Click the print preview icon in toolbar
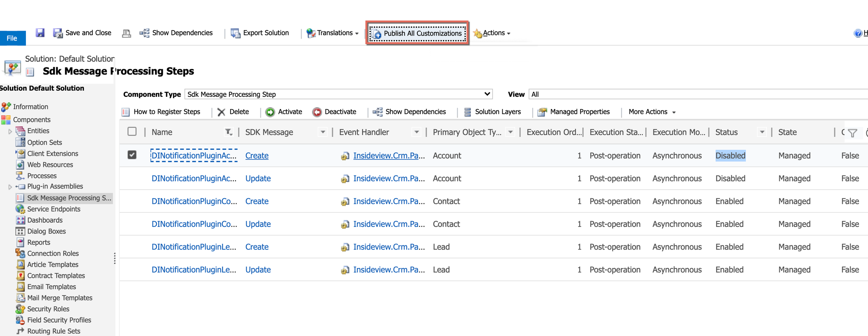 click(126, 33)
